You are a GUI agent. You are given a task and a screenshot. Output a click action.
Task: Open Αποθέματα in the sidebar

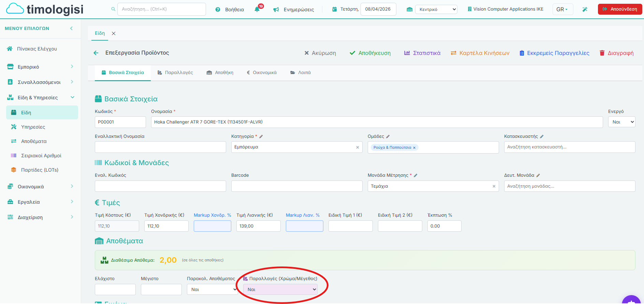click(34, 141)
